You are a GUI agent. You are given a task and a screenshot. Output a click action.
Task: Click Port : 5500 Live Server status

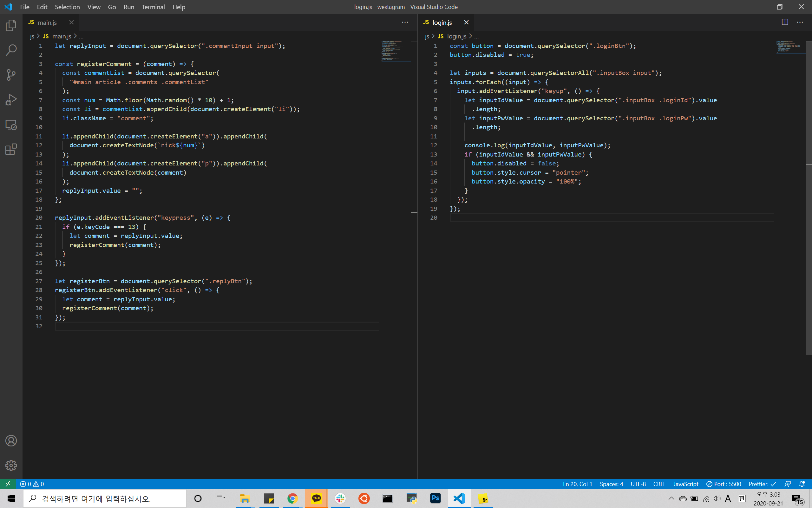pyautogui.click(x=724, y=484)
